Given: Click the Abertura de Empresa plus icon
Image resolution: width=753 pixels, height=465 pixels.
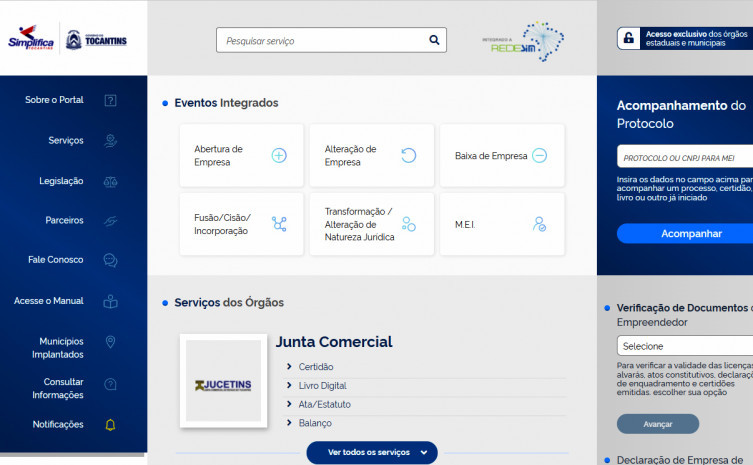Looking at the screenshot, I should click(x=279, y=155).
